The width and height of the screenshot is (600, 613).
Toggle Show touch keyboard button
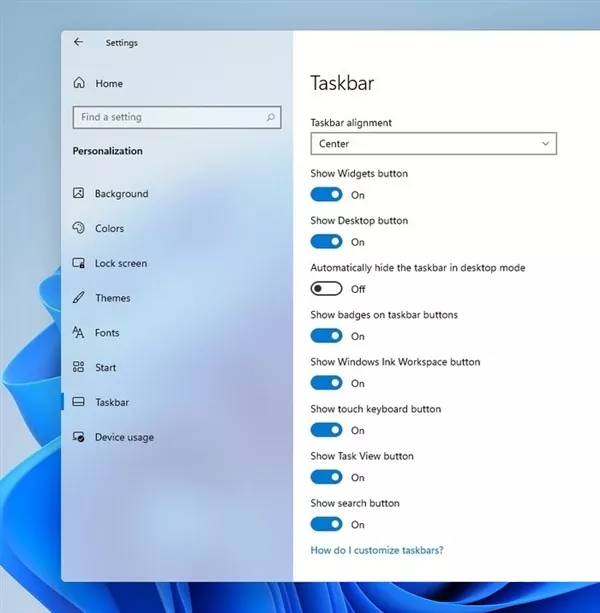326,430
